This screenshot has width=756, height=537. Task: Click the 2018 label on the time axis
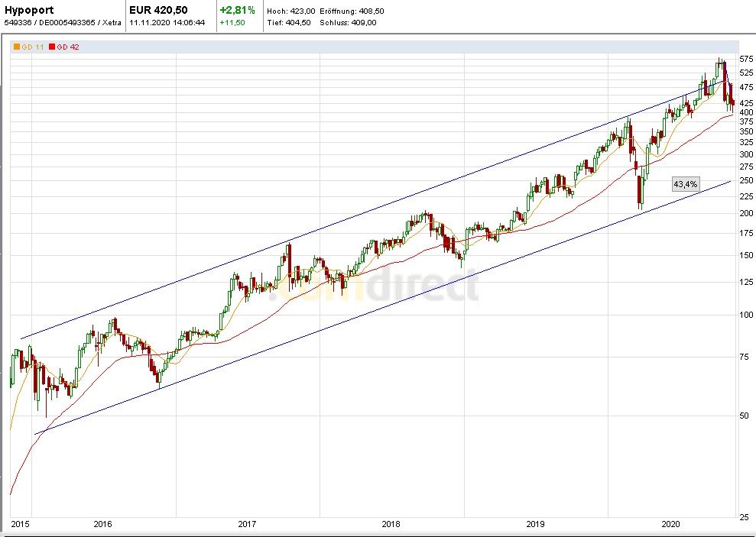point(391,524)
